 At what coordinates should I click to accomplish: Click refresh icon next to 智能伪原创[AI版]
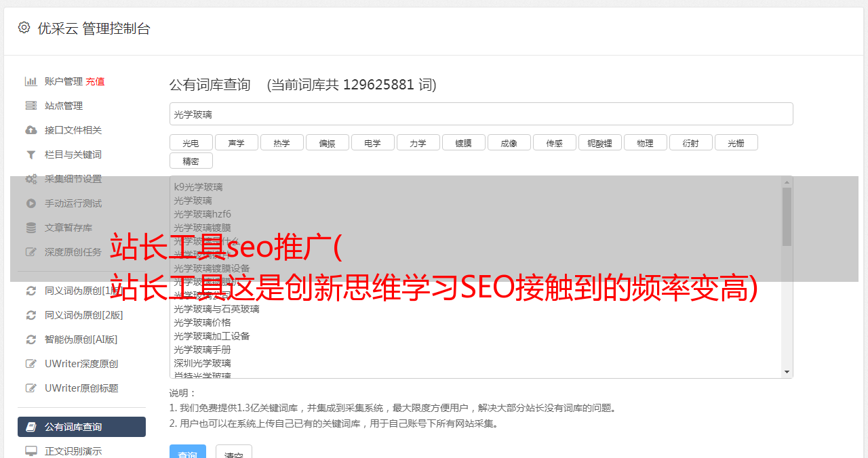pyautogui.click(x=31, y=339)
